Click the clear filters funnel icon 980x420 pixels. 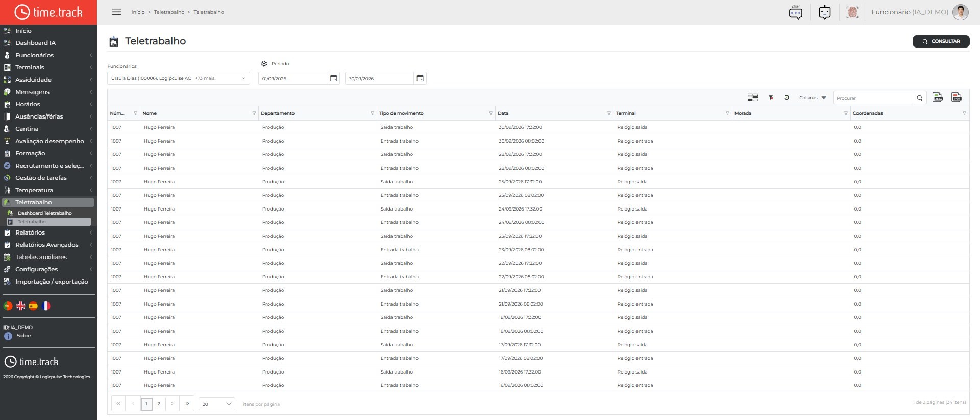pyautogui.click(x=771, y=98)
